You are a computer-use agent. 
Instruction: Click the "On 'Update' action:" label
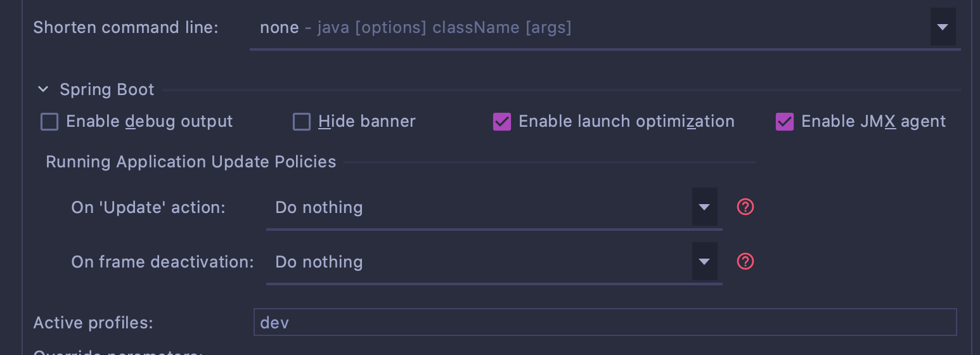148,208
